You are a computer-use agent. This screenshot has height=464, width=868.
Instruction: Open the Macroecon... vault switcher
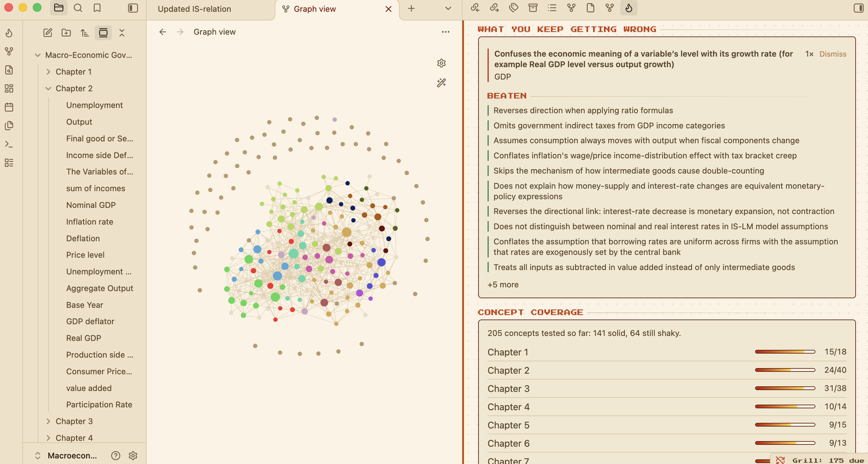pyautogui.click(x=66, y=456)
